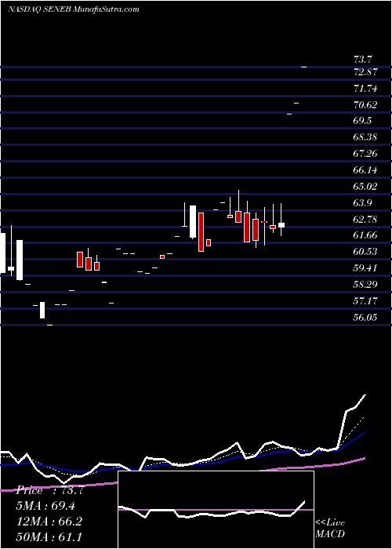This screenshot has height=549, width=392.
Task: Click the 71.74 price axis label
Action: click(366, 89)
